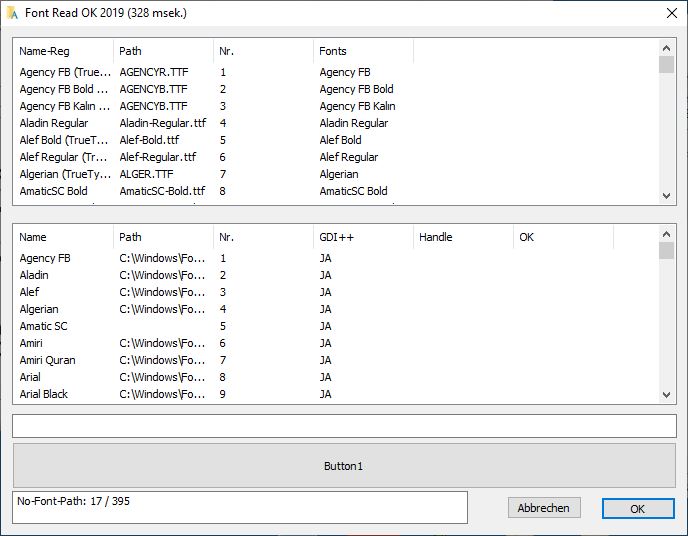This screenshot has height=536, width=688.
Task: Click up arrow of lower list scrollbar
Action: click(666, 234)
